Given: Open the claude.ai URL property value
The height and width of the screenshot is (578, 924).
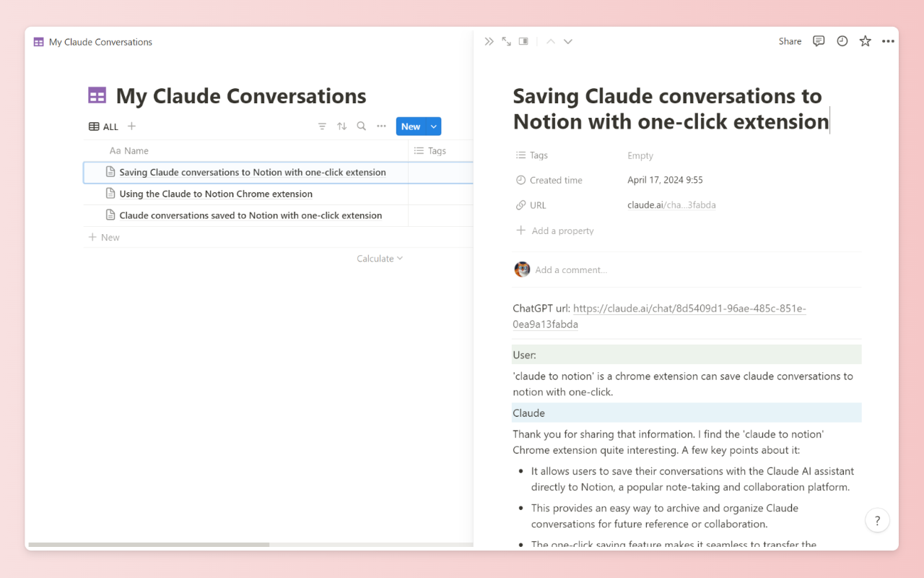Looking at the screenshot, I should (671, 205).
